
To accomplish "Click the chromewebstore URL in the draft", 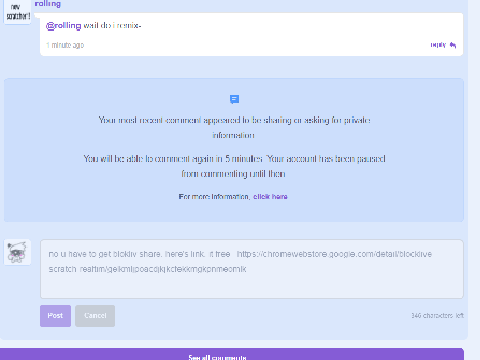I will click(334, 254).
